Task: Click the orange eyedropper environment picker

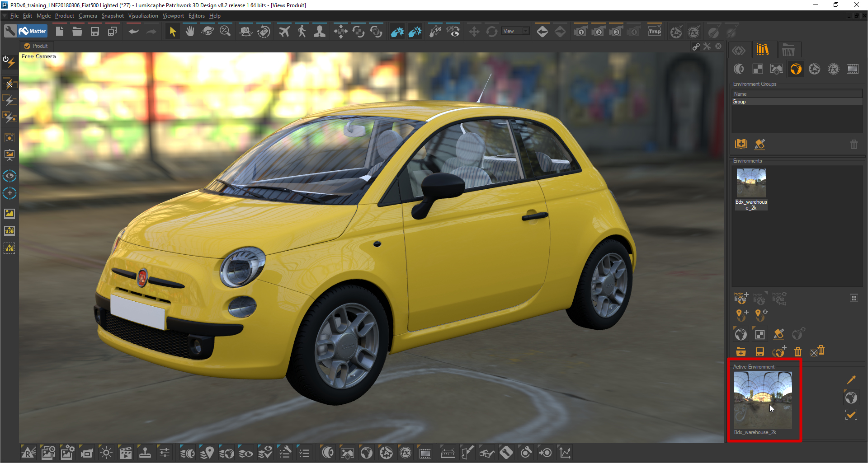Action: click(x=851, y=380)
